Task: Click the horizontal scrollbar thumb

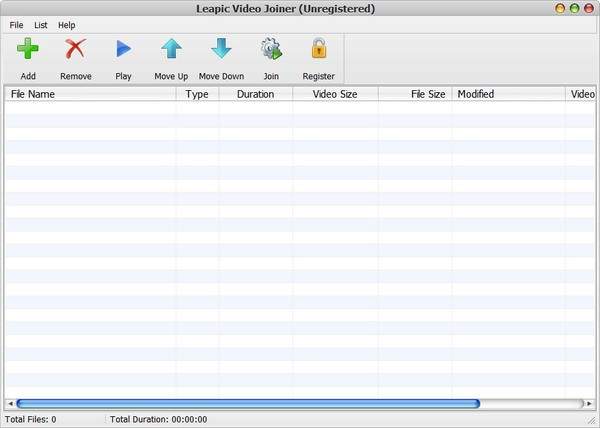Action: tap(248, 404)
